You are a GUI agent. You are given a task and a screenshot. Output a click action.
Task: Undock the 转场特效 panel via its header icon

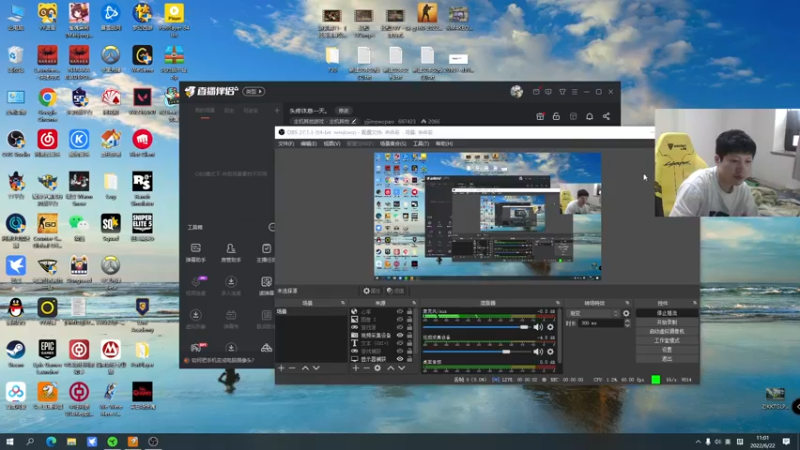click(x=627, y=303)
